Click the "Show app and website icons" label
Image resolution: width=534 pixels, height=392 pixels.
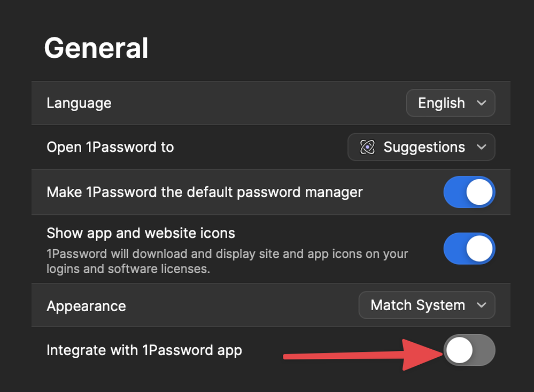(141, 233)
